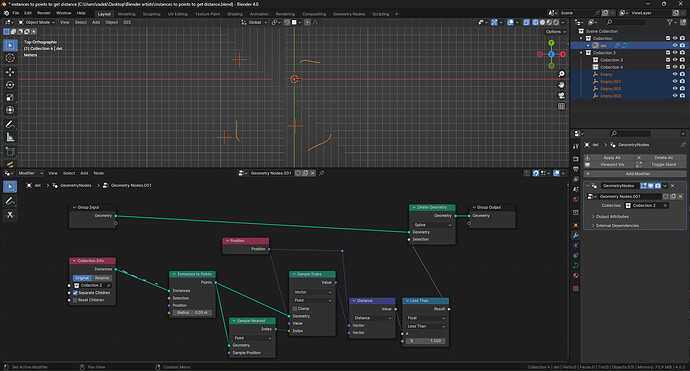
Task: Click the GeometryNodes modifier name field
Action: pyautogui.click(x=620, y=186)
